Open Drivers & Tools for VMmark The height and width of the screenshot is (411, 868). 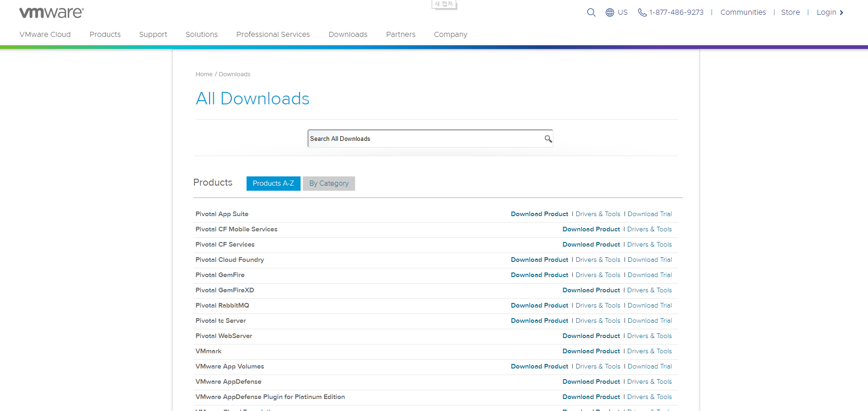coord(650,351)
